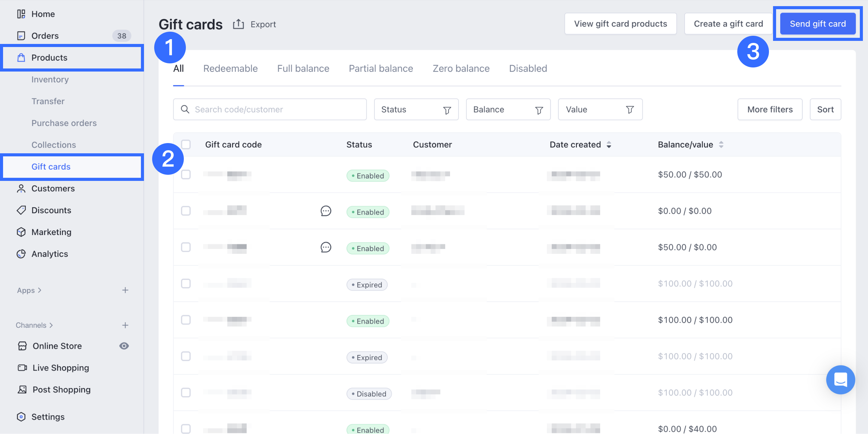
Task: Click the Search code/customer input field
Action: click(270, 109)
